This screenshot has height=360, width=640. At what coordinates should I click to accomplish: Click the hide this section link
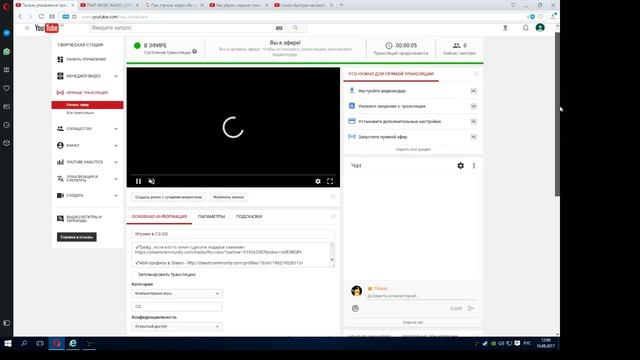click(x=413, y=149)
